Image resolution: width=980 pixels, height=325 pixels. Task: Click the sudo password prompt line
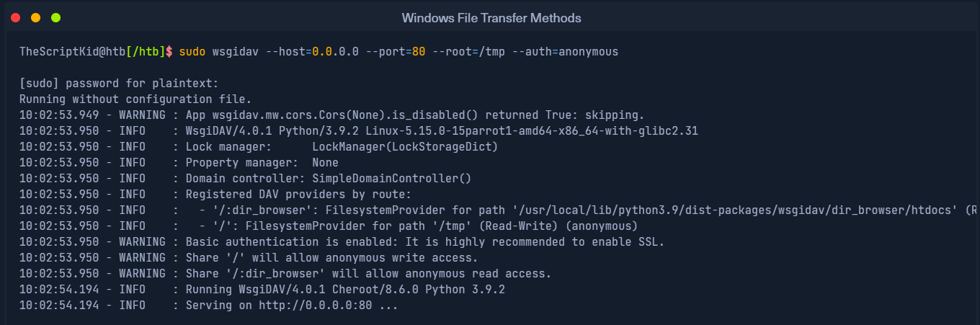tap(118, 84)
